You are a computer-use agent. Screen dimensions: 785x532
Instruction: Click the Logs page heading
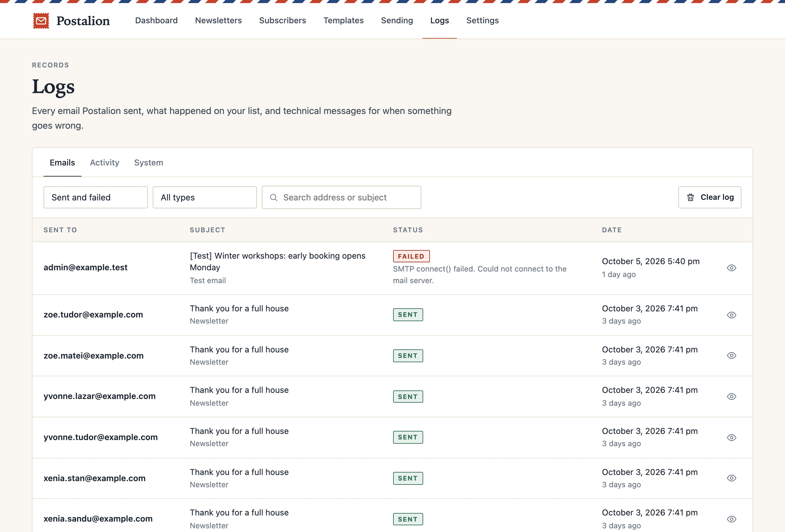tap(53, 87)
